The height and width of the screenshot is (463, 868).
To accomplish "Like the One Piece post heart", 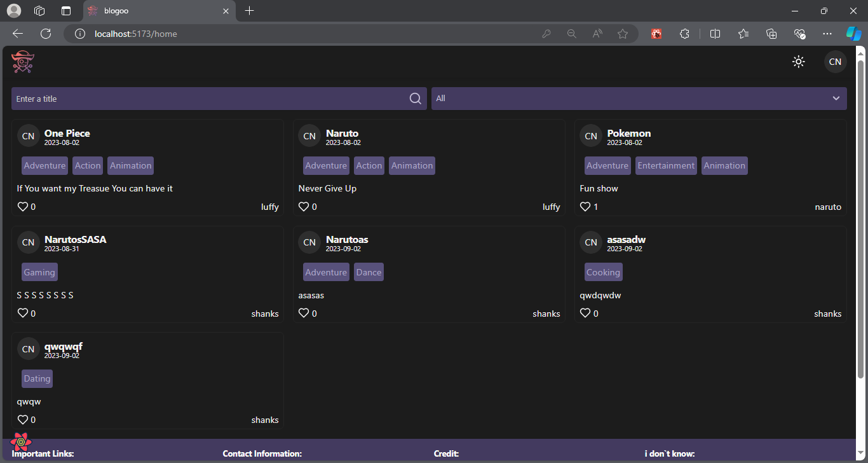I will pos(23,207).
